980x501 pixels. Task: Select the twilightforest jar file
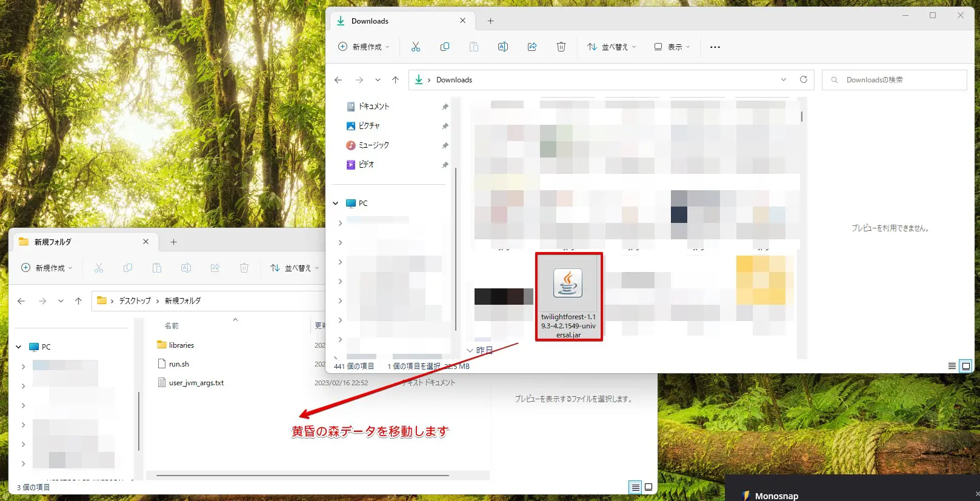(x=568, y=297)
